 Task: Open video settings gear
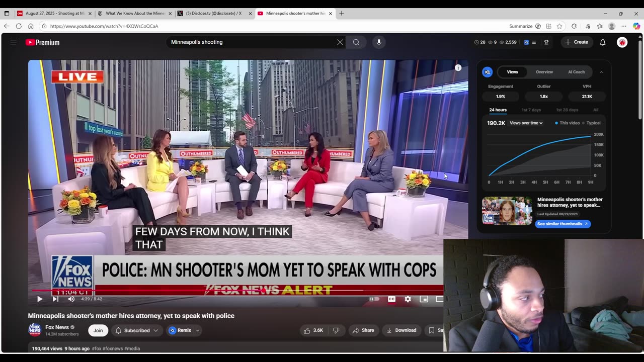[408, 299]
